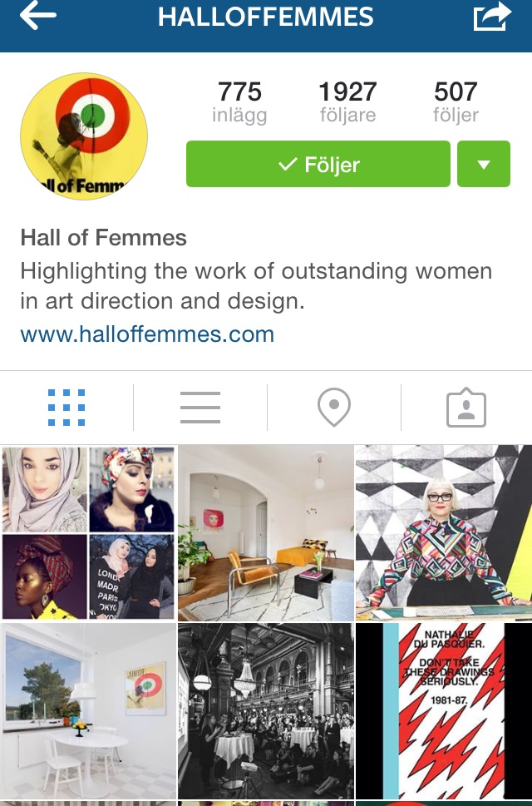The height and width of the screenshot is (806, 532).
Task: Toggle the green Följer follow button
Action: tap(318, 164)
